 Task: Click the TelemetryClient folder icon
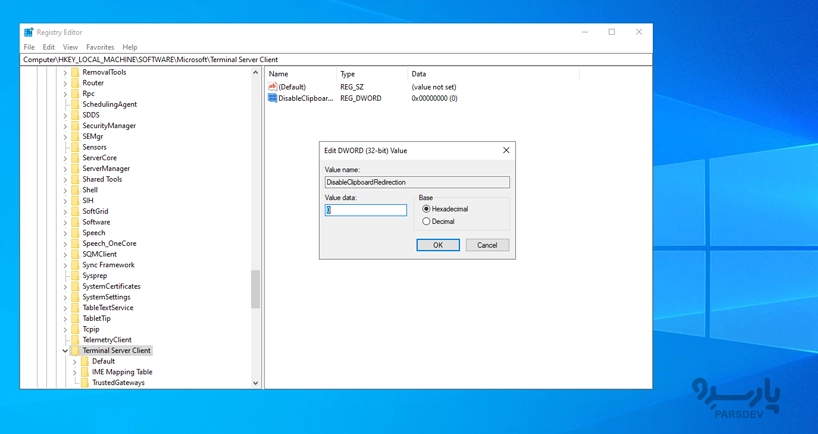coord(75,340)
